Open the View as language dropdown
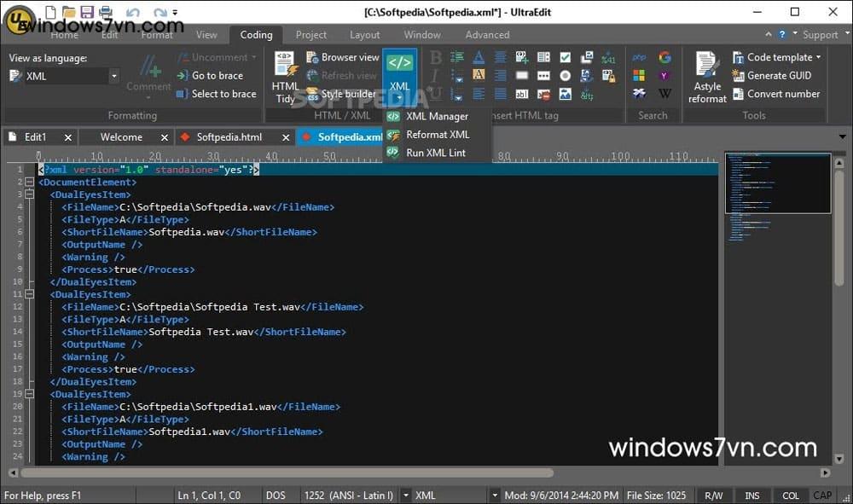The height and width of the screenshot is (504, 853). [113, 76]
